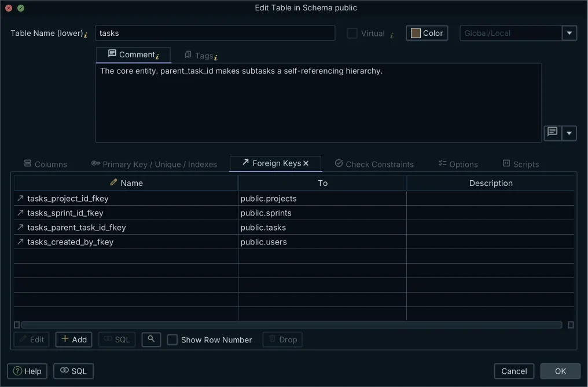The height and width of the screenshot is (387, 588).
Task: Click the Global/Local combo box field
Action: pyautogui.click(x=511, y=33)
